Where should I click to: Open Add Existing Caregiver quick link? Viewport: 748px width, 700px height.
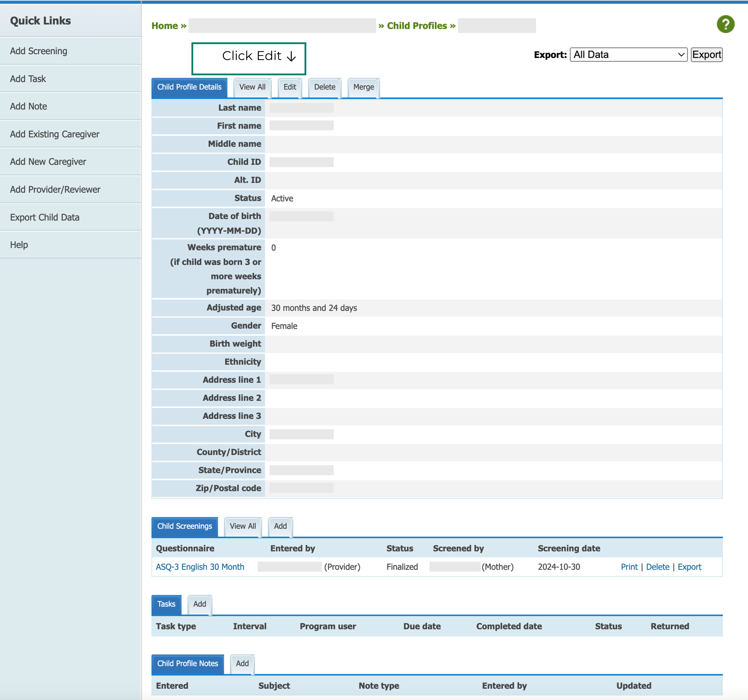click(x=70, y=134)
